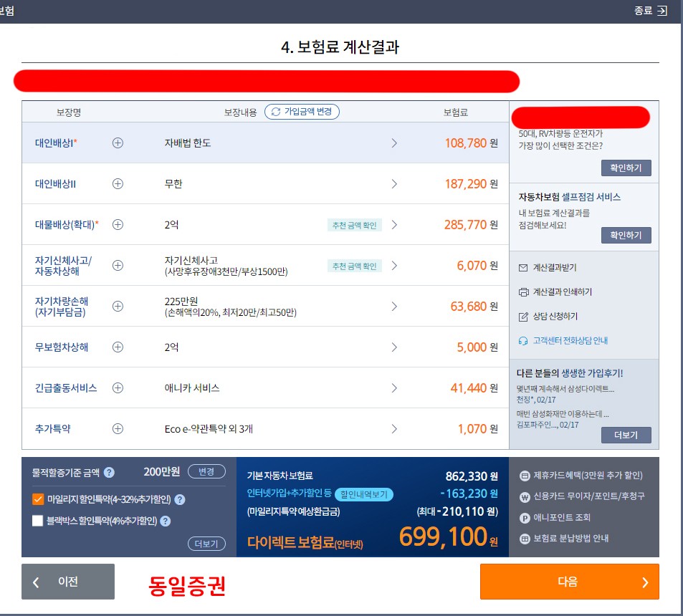Open help icon for 마일리지 할인특약

179,500
